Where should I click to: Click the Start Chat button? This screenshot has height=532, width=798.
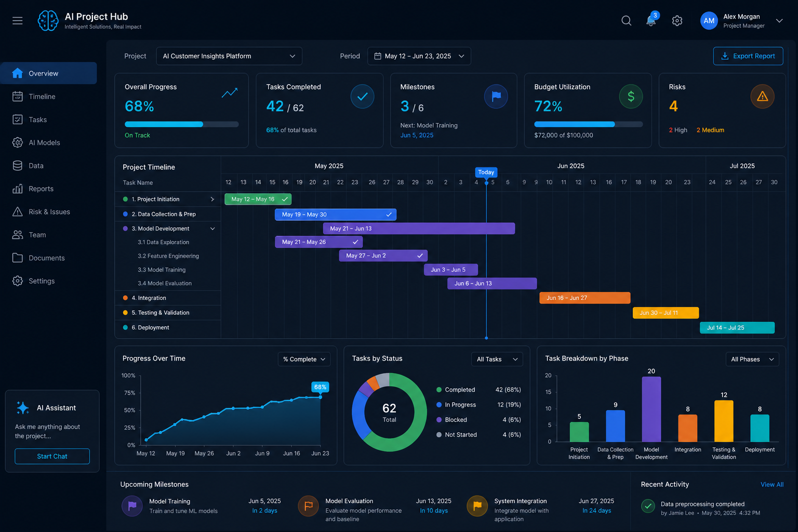tap(52, 456)
